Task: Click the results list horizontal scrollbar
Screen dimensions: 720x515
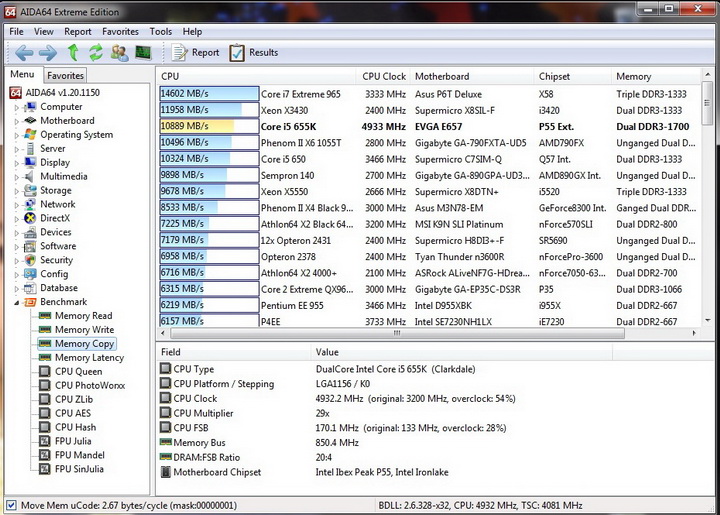Action: [x=397, y=333]
